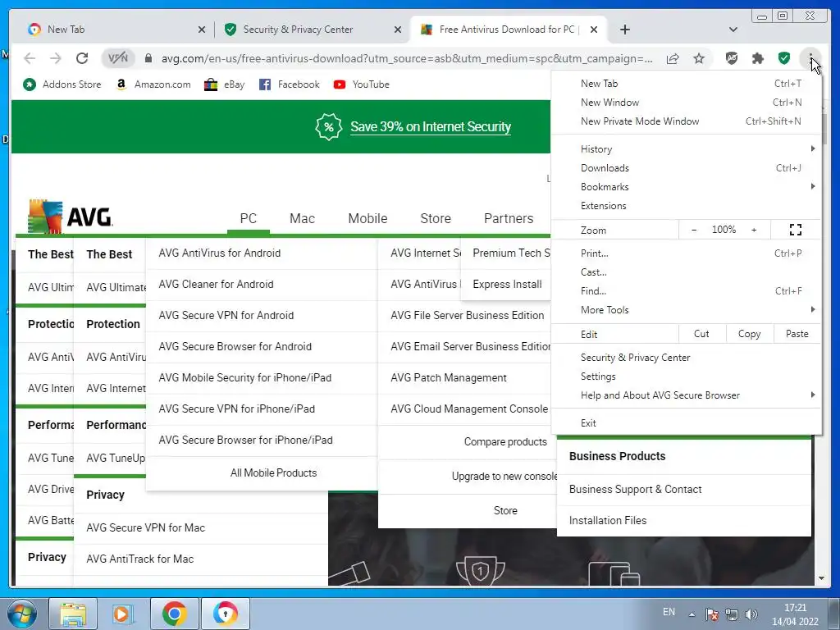
Task: Increase zoom with plus button
Action: pyautogui.click(x=754, y=230)
